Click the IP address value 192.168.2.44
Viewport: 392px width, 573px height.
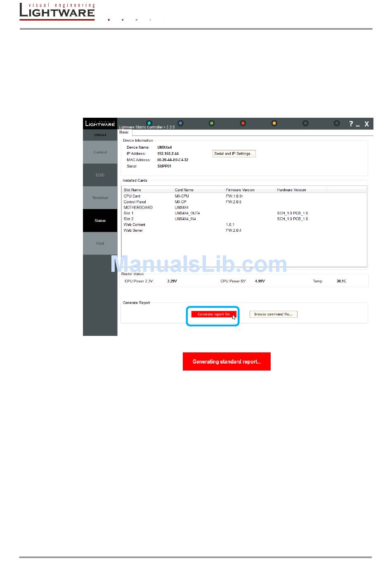click(x=168, y=154)
